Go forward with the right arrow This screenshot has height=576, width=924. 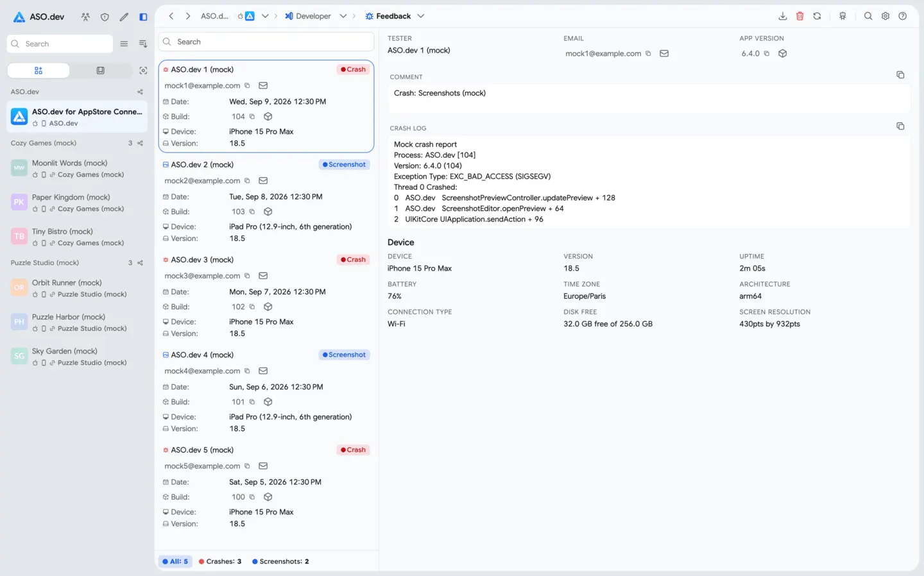187,16
